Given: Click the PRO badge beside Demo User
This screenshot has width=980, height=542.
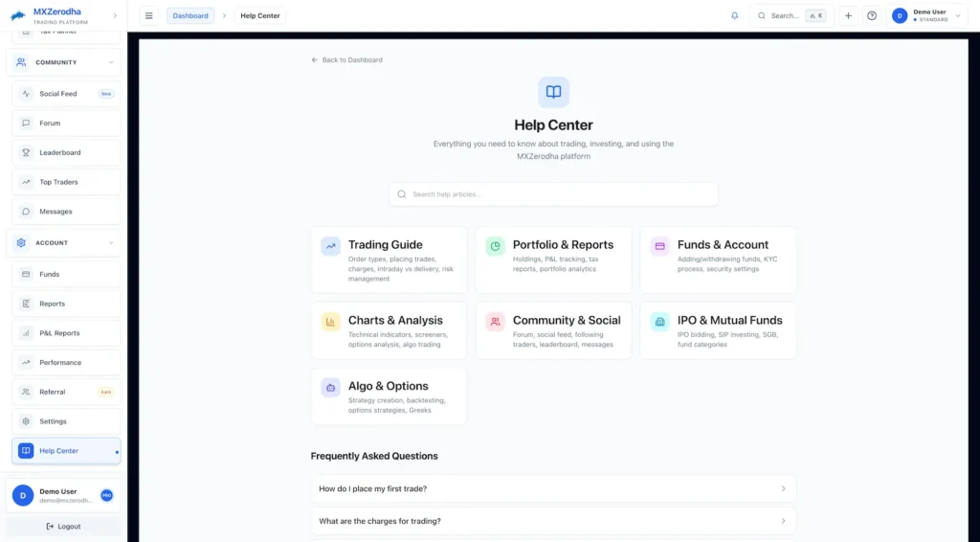Looking at the screenshot, I should [x=107, y=495].
